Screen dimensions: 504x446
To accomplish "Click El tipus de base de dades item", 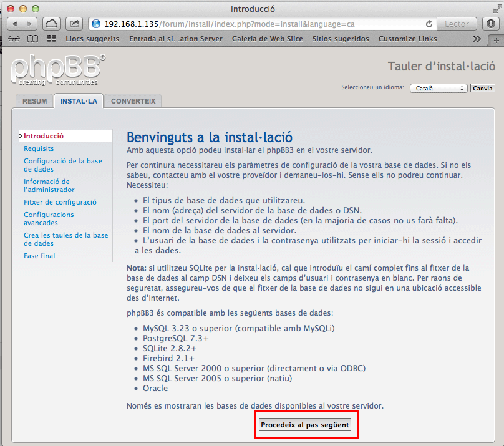I will point(224,200).
